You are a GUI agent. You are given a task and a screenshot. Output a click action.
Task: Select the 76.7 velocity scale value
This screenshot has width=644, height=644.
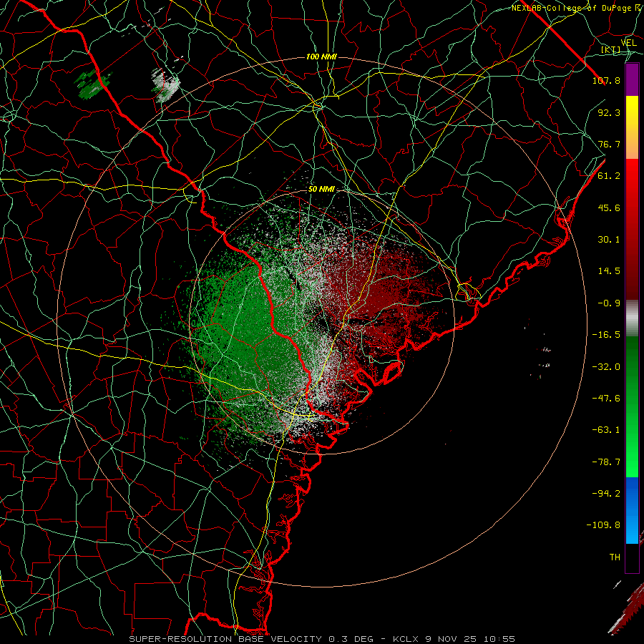609,144
